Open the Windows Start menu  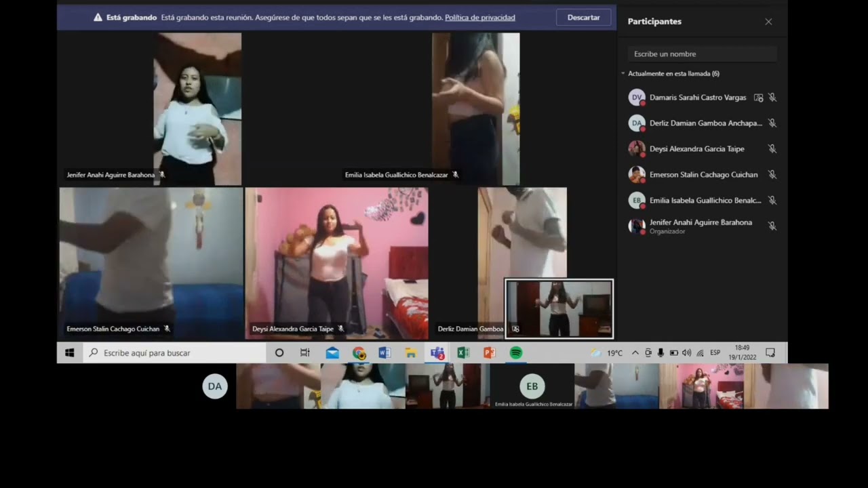(69, 353)
